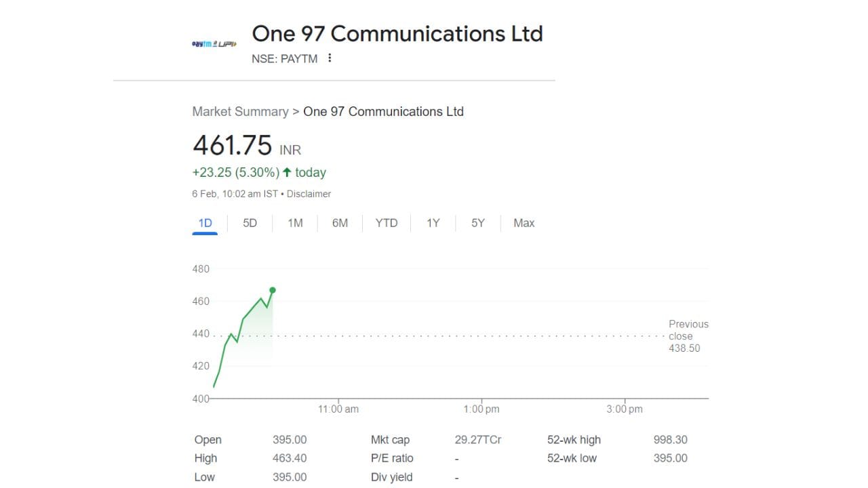Image resolution: width=868 pixels, height=488 pixels.
Task: Select the Mkt cap value 29.27TCr
Action: point(478,439)
